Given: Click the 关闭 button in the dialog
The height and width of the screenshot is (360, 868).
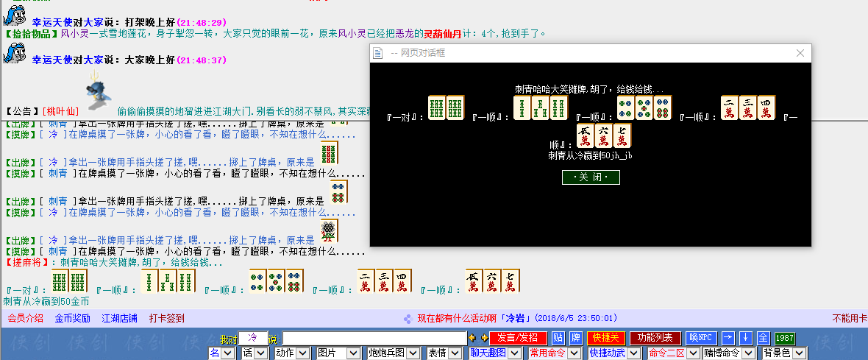Looking at the screenshot, I should click(591, 177).
